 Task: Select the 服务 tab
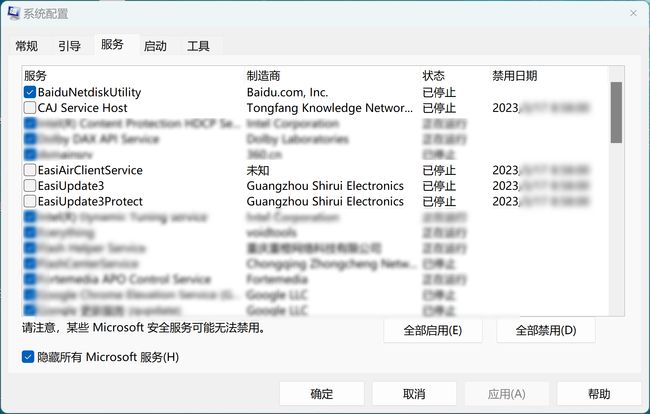(112, 44)
